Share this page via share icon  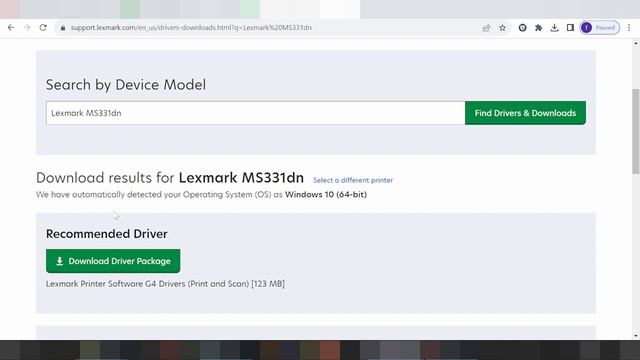[486, 28]
